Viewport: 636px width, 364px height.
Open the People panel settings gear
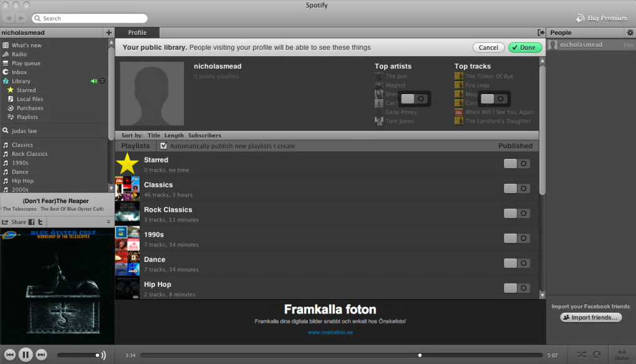(630, 32)
